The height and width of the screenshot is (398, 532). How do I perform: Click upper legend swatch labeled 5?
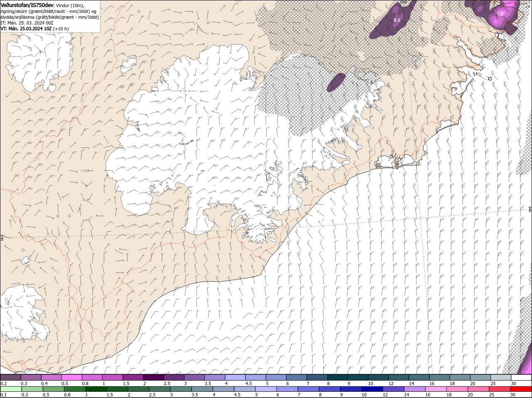pyautogui.click(x=276, y=377)
